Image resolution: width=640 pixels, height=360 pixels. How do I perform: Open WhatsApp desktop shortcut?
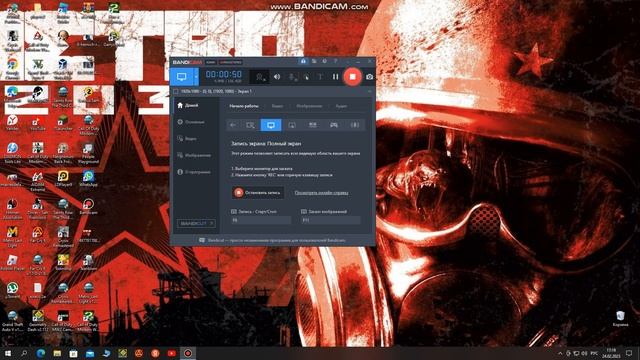tap(88, 179)
